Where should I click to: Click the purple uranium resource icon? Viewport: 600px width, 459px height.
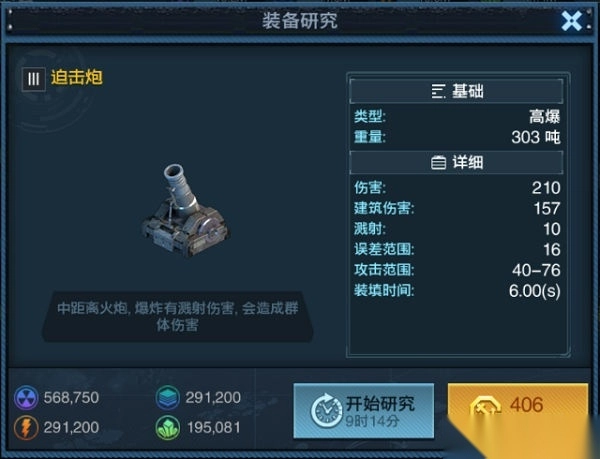pyautogui.click(x=26, y=398)
